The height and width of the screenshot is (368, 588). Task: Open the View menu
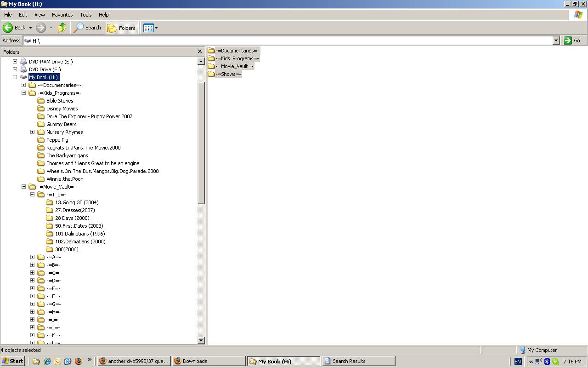[x=40, y=15]
